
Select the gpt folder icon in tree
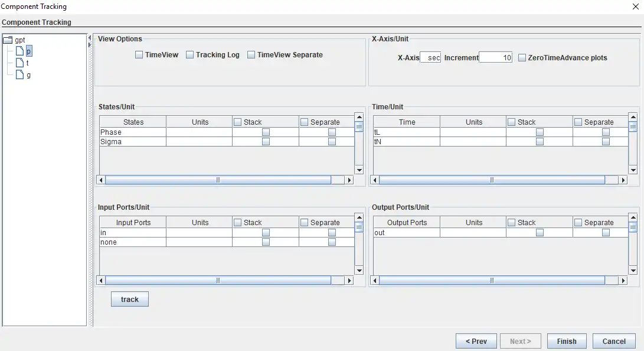[x=8, y=40]
